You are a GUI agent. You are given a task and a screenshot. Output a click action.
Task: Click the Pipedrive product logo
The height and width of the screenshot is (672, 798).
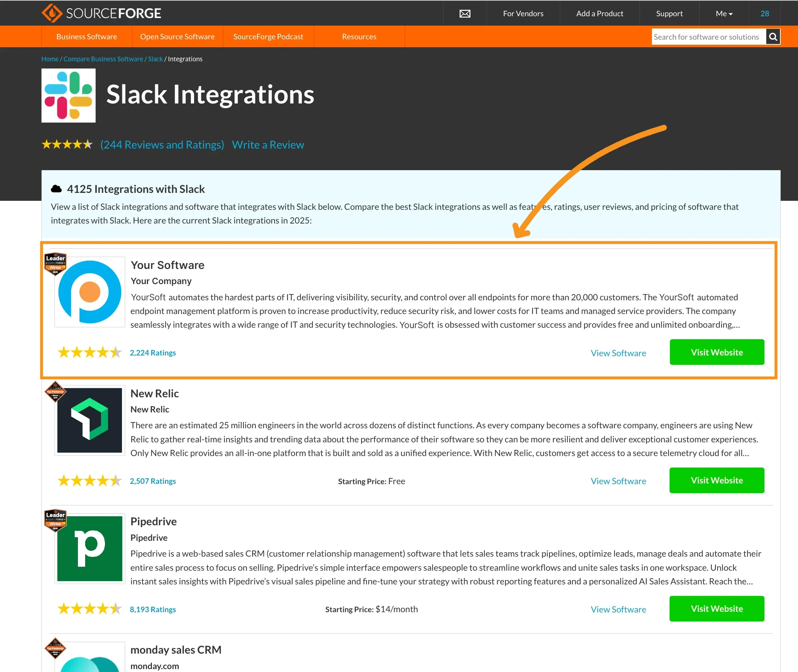(89, 549)
